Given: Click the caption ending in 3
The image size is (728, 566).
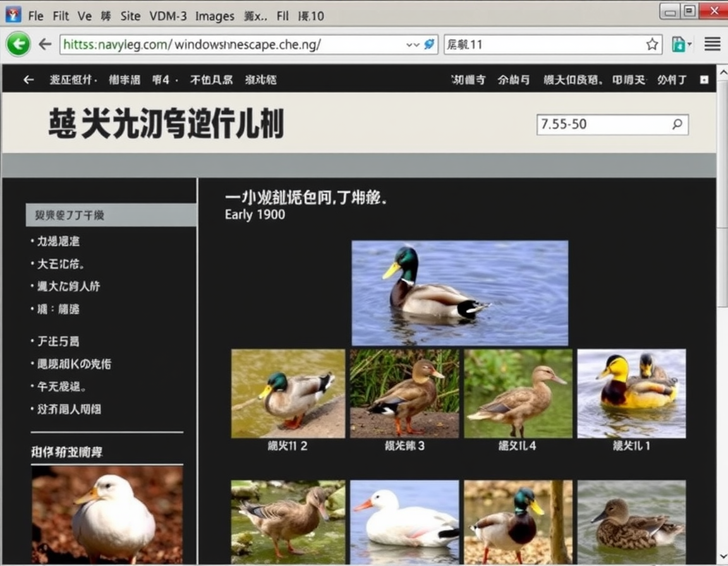Looking at the screenshot, I should coord(405,446).
